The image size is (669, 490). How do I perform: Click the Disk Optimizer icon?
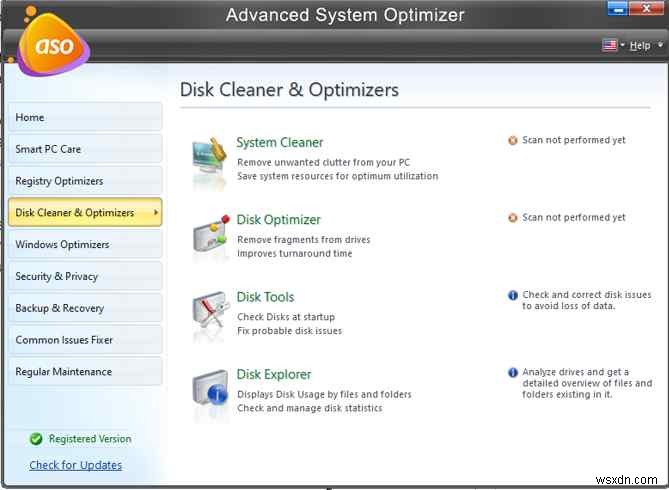coord(210,235)
